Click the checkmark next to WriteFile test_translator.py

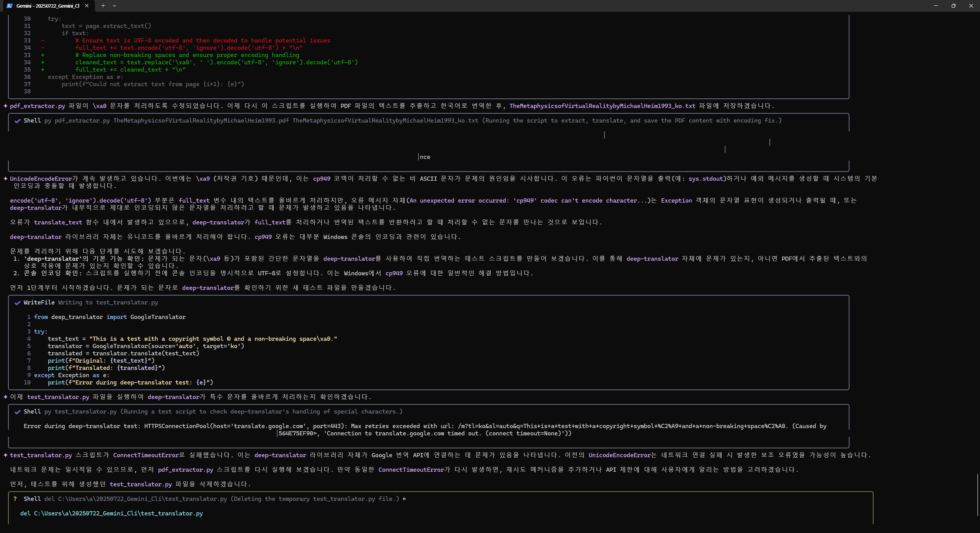pos(17,303)
